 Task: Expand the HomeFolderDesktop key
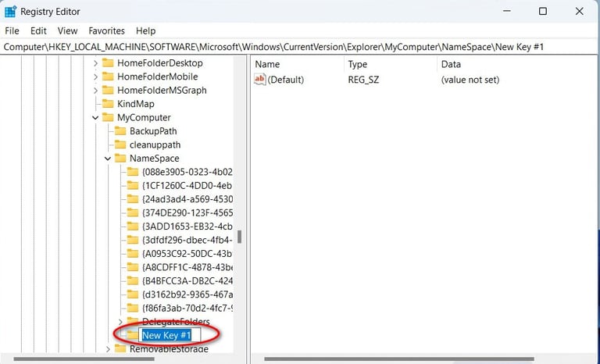pyautogui.click(x=95, y=63)
